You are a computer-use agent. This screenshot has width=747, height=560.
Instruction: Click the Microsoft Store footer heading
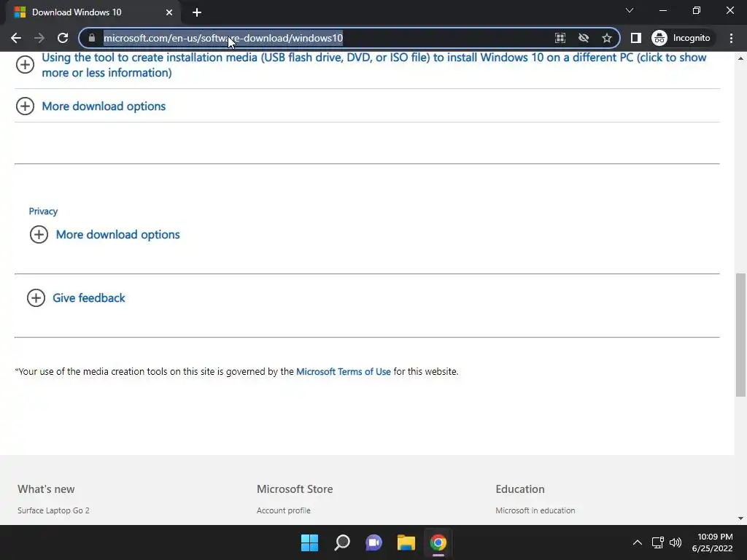[295, 489]
